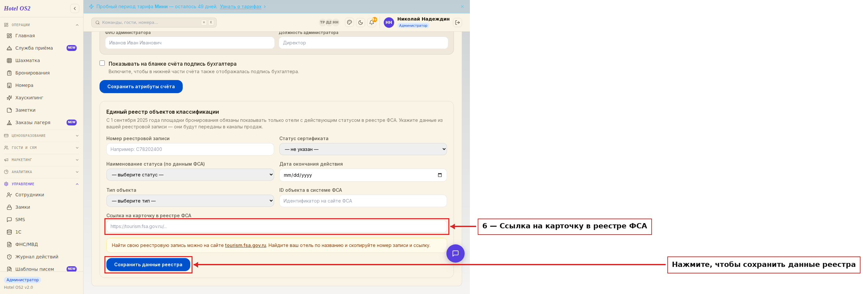Viewport: 868px width, 294px height.
Task: Open the Тип объекта dropdown
Action: 190,201
